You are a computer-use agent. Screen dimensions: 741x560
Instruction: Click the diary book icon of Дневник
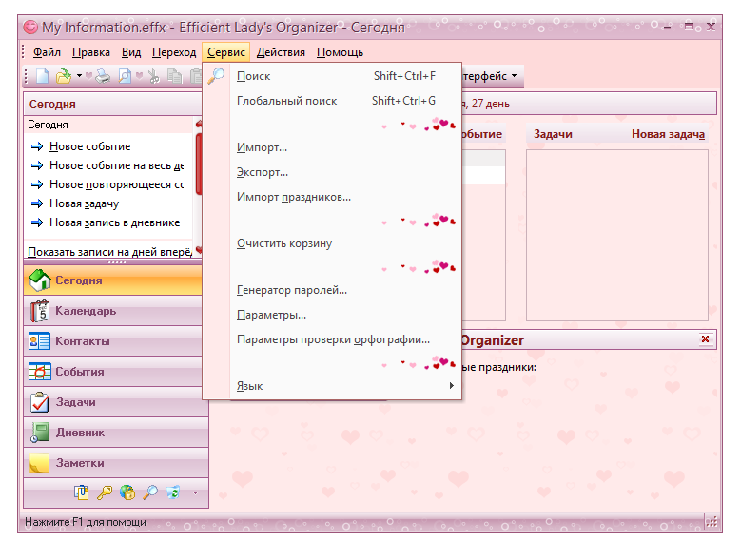(x=40, y=433)
